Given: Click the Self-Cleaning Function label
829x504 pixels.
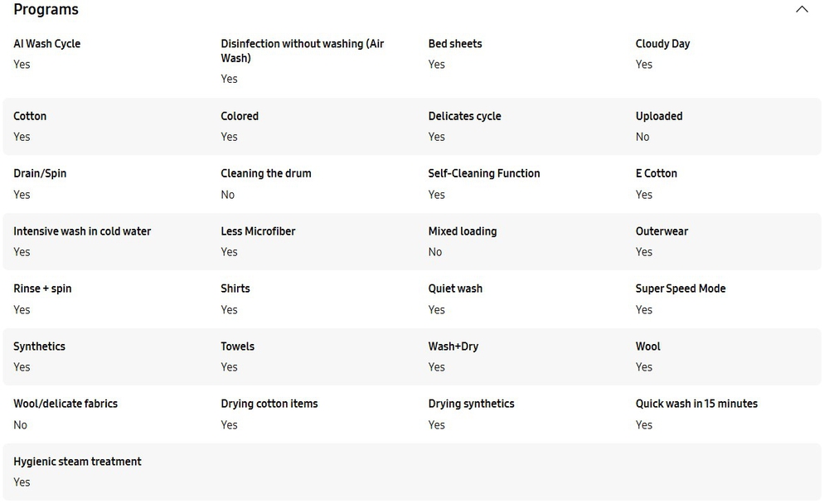Looking at the screenshot, I should [x=484, y=173].
